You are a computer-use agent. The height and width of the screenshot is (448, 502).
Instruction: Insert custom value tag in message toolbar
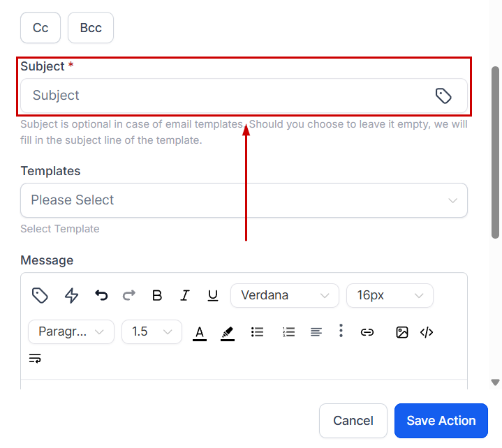click(40, 295)
